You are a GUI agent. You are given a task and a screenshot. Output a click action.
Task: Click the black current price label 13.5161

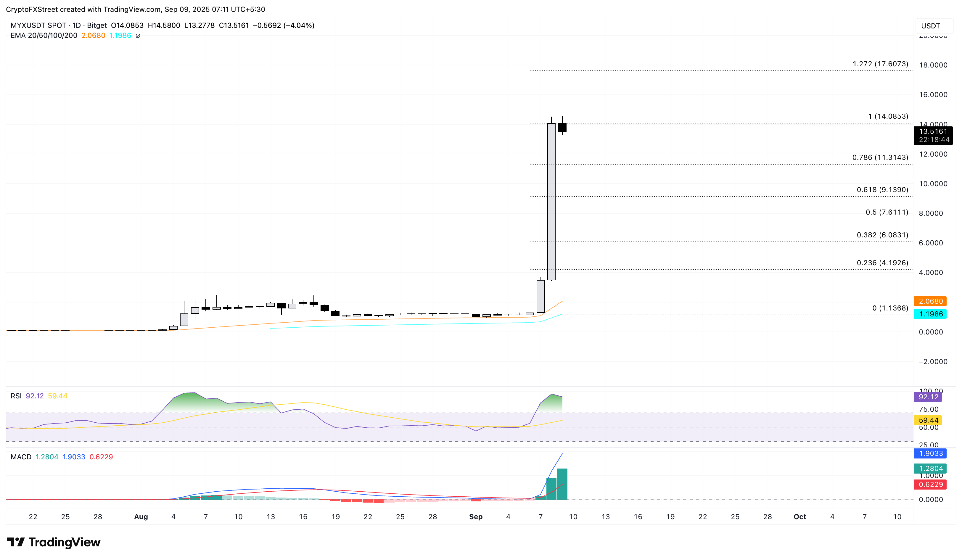click(x=933, y=132)
